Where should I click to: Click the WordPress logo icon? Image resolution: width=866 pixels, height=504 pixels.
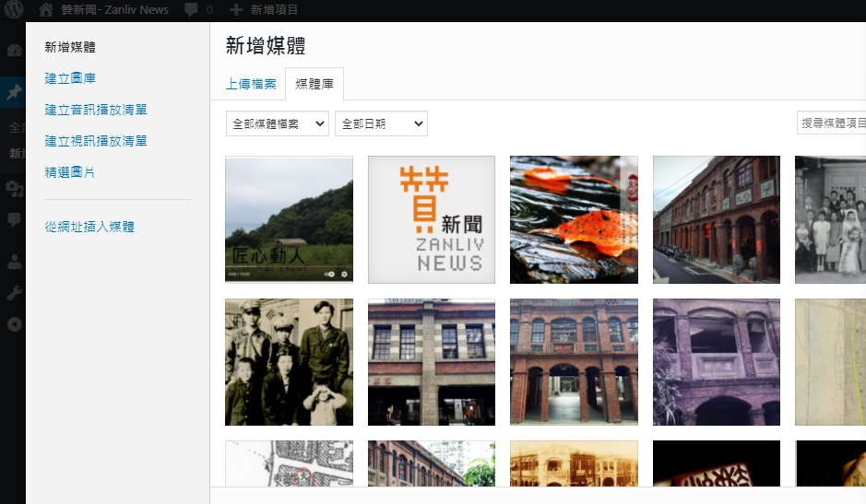[x=14, y=9]
